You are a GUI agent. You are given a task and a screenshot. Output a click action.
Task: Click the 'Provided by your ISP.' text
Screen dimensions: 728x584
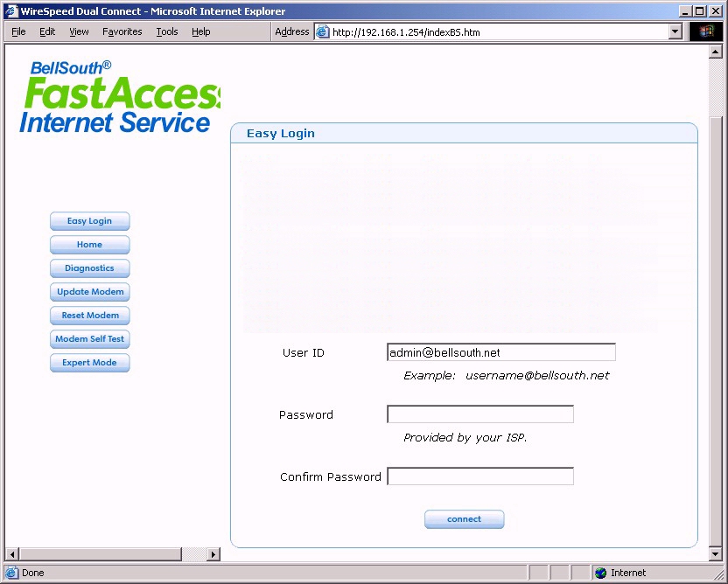point(465,437)
